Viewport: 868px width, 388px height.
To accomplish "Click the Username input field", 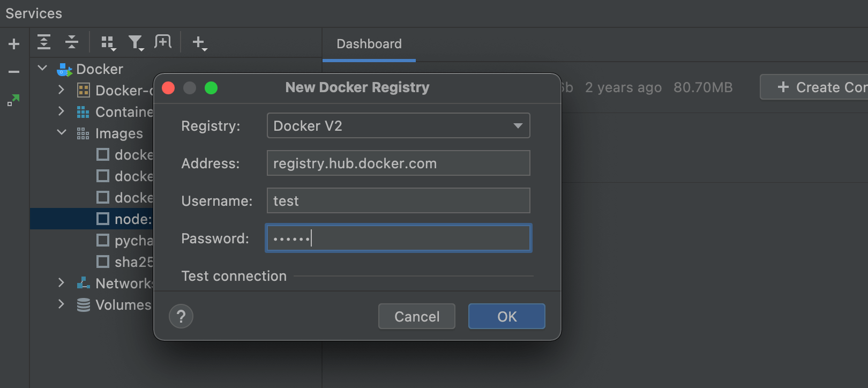I will click(x=398, y=200).
